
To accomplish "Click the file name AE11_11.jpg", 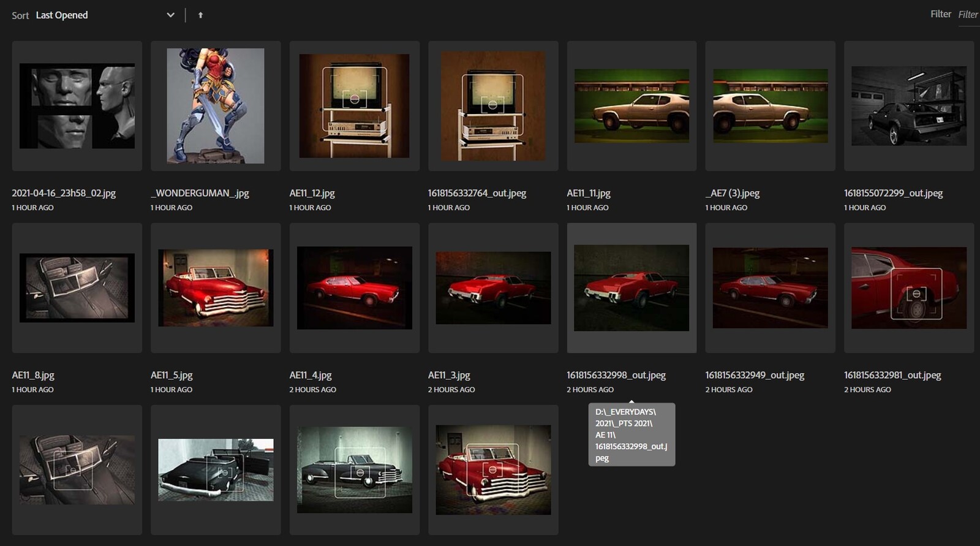I will 589,193.
